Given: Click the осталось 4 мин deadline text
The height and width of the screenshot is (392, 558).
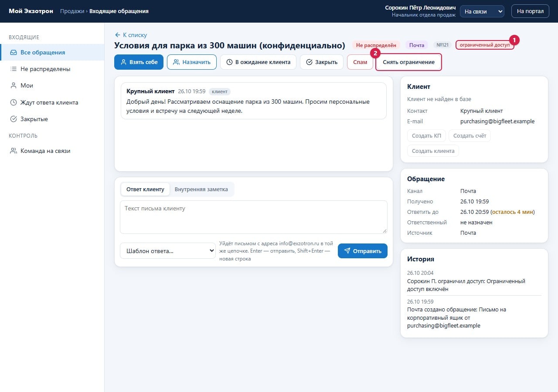Looking at the screenshot, I should (x=513, y=212).
